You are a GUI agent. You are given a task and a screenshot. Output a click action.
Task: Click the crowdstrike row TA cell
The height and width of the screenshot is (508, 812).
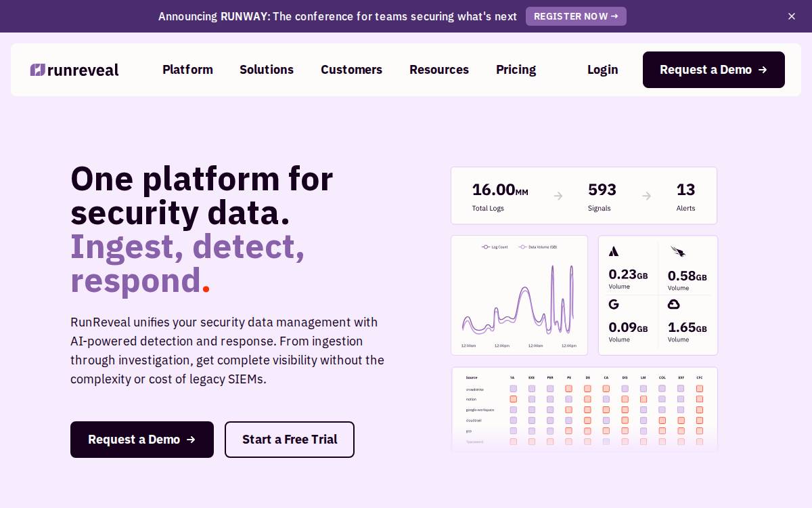pos(513,389)
